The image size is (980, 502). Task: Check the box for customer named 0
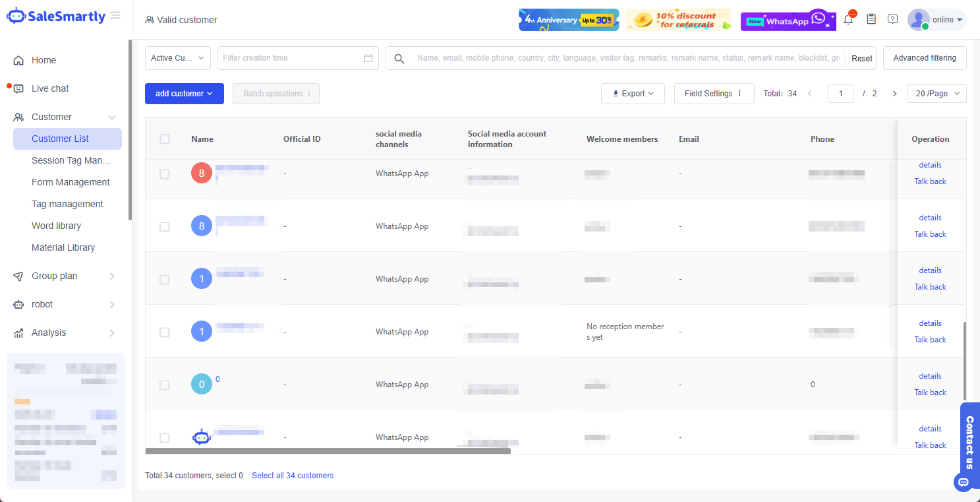[x=165, y=385]
